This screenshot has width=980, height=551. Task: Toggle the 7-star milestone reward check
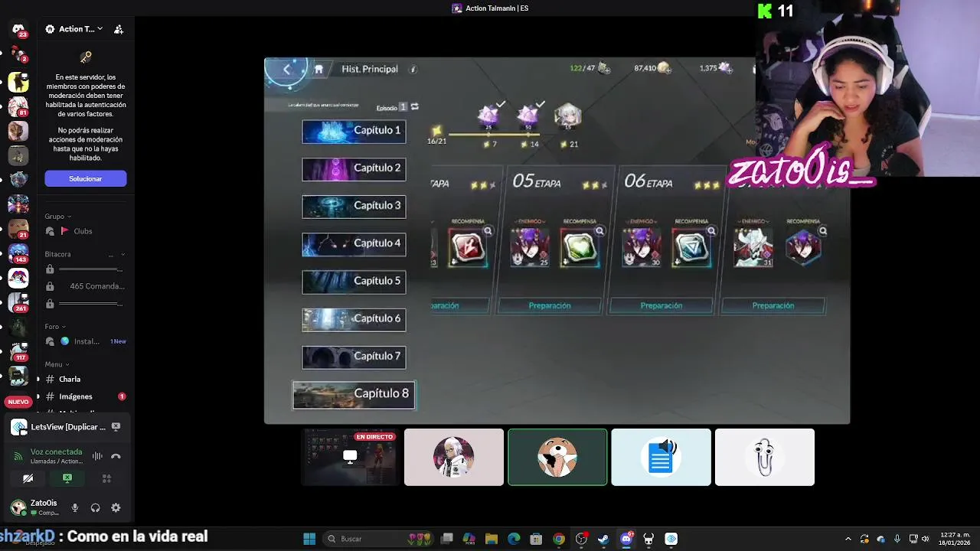tap(500, 103)
